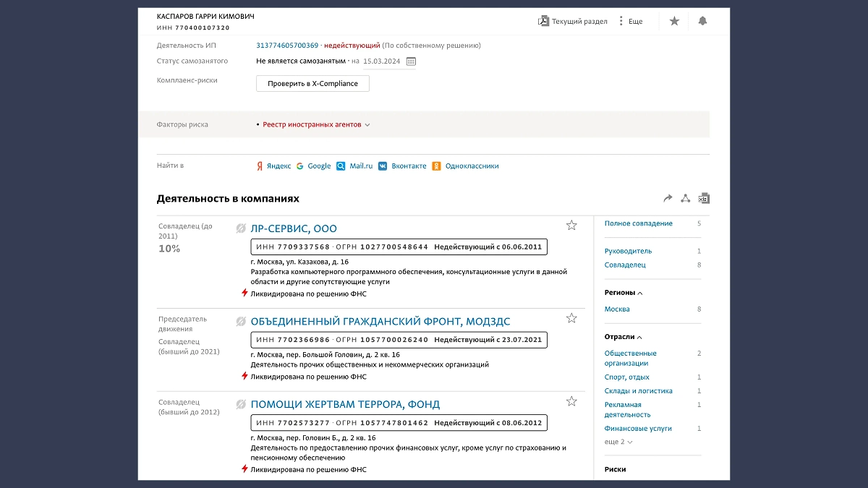Click the bell notification icon
This screenshot has height=488, width=868.
pos(702,21)
